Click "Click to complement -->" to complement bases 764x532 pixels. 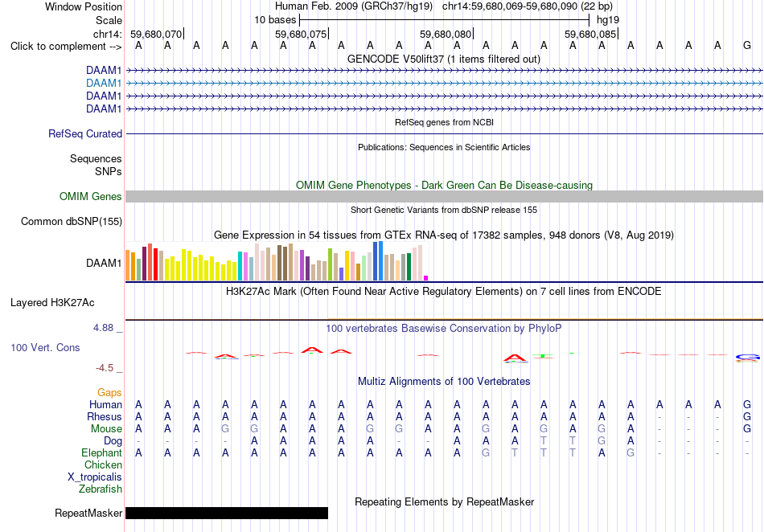point(66,47)
